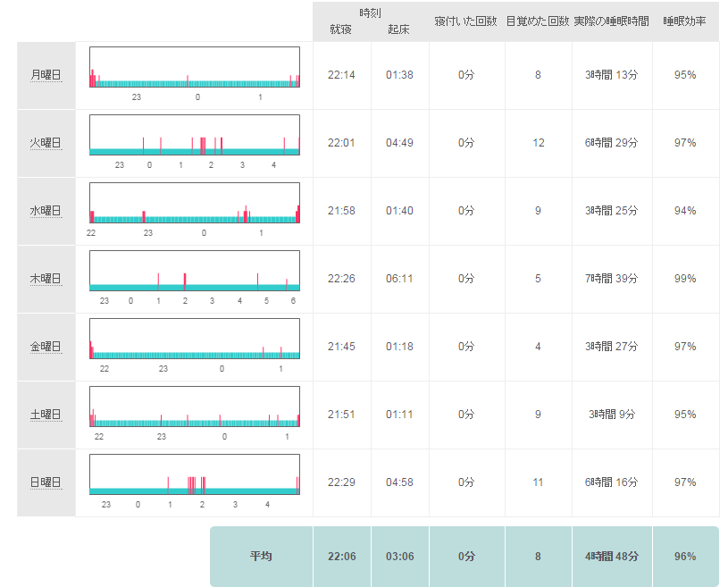Open Tuesday's sleep graph

pyautogui.click(x=195, y=135)
